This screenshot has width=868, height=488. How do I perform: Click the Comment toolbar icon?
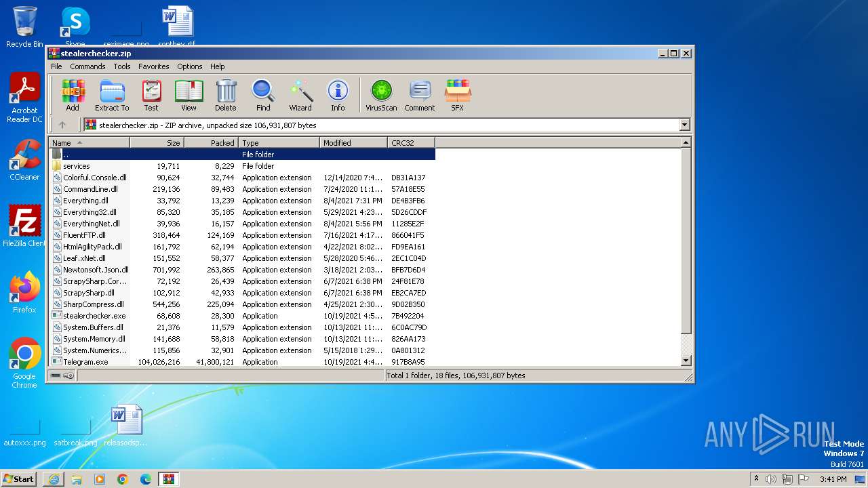pos(420,95)
